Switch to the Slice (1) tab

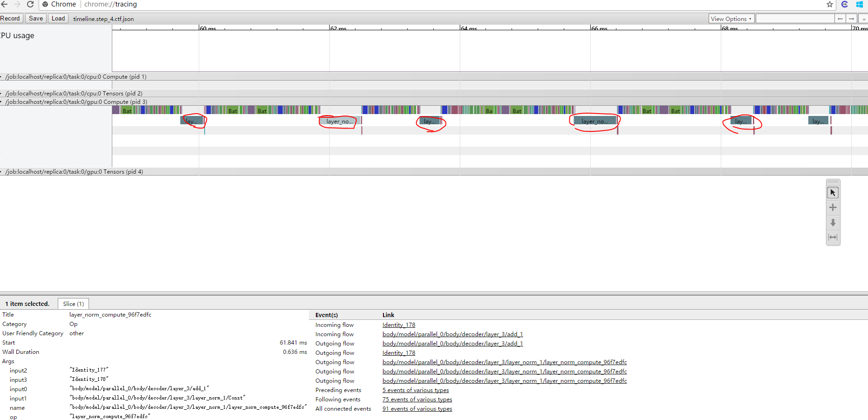coord(73,303)
